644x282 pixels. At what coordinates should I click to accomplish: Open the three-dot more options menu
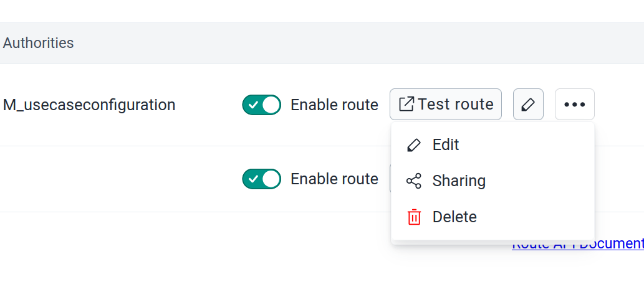[x=575, y=105]
